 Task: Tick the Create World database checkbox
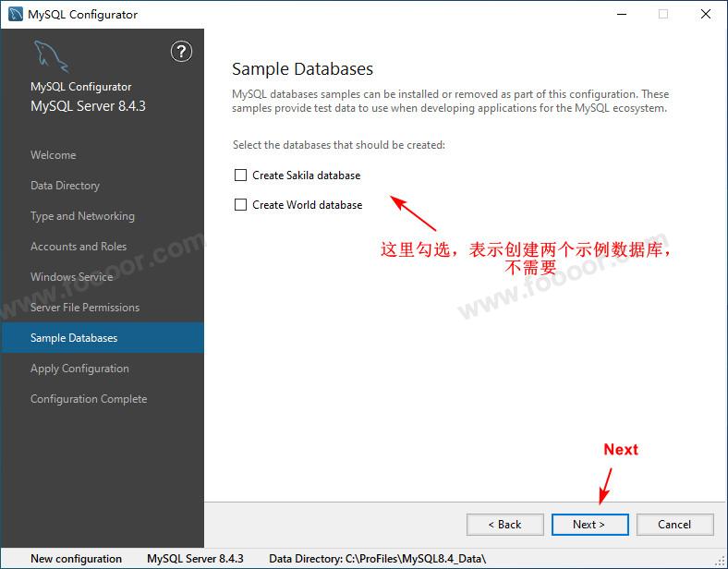(x=241, y=205)
